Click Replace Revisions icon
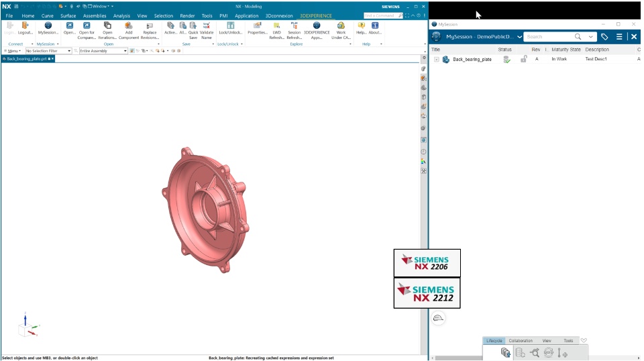The image size is (644, 361). (150, 26)
